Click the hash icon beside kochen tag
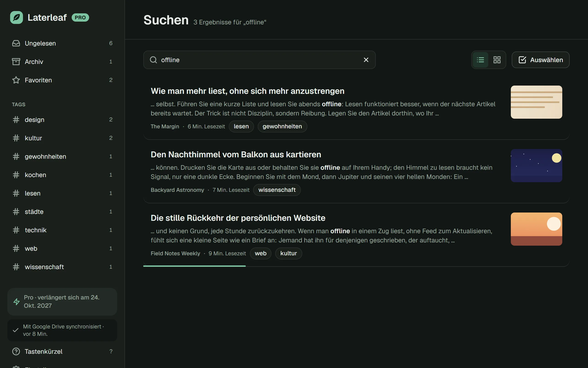Viewport: 588px width, 368px height. point(16,175)
